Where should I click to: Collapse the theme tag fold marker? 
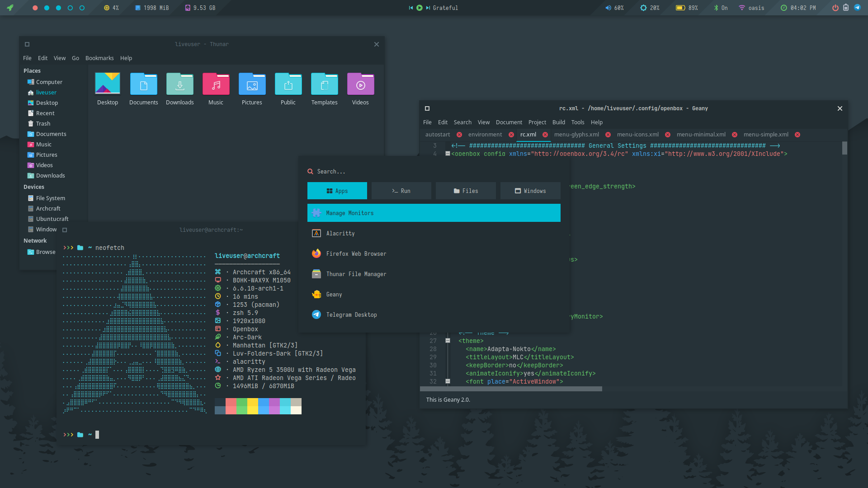coord(448,341)
